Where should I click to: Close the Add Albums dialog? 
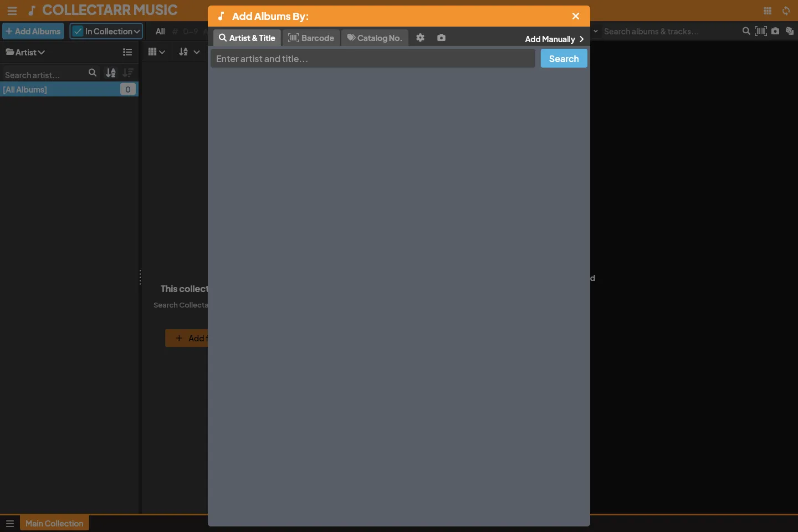point(576,16)
